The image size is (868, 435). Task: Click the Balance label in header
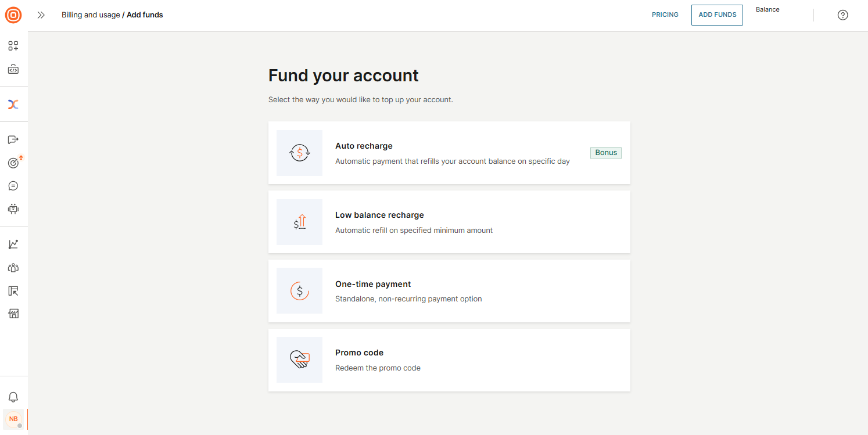pos(767,9)
